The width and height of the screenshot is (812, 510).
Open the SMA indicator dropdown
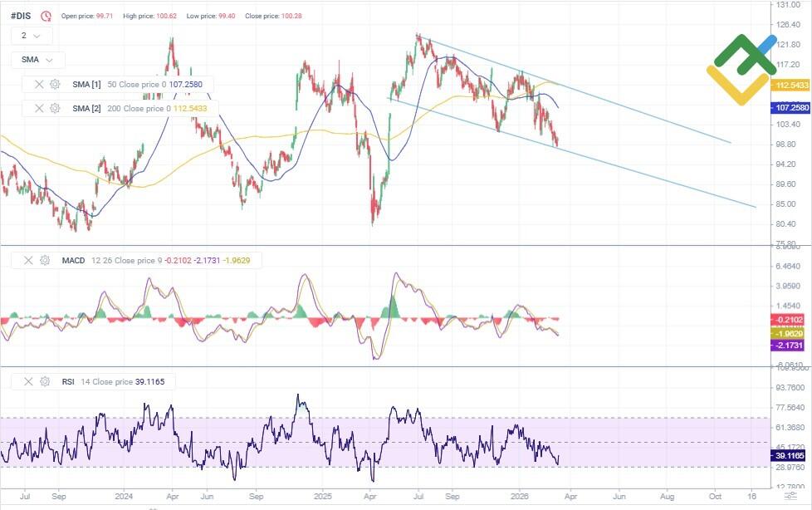coord(38,60)
